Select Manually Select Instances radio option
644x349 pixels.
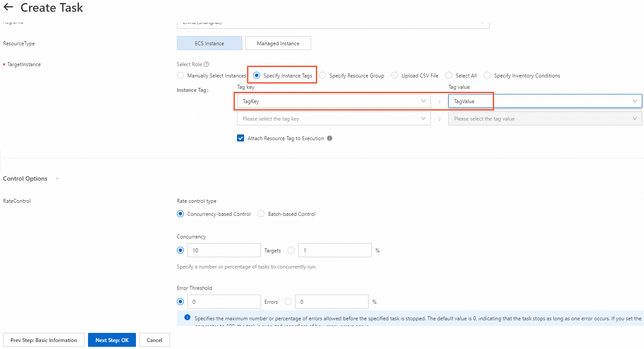[180, 76]
